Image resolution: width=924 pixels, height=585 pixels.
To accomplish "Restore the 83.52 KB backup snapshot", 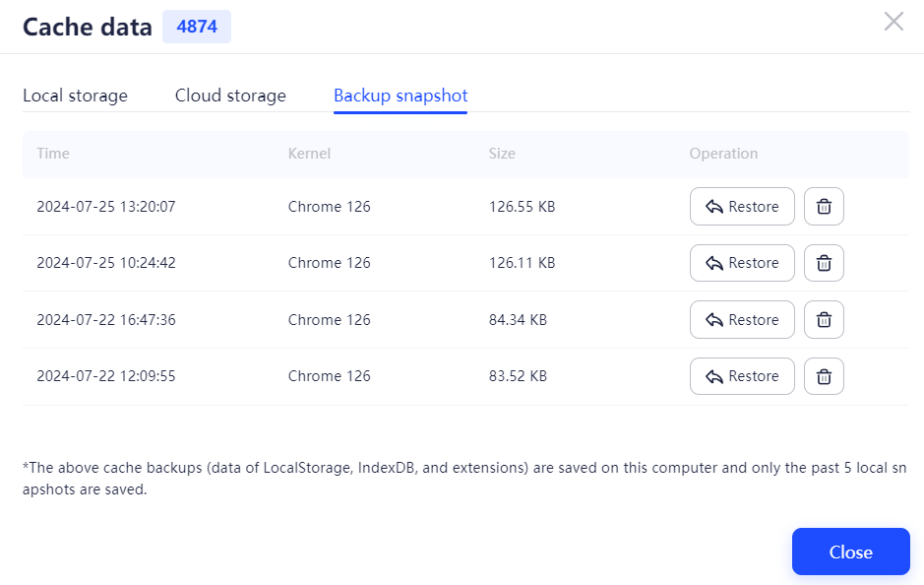I will coord(742,375).
